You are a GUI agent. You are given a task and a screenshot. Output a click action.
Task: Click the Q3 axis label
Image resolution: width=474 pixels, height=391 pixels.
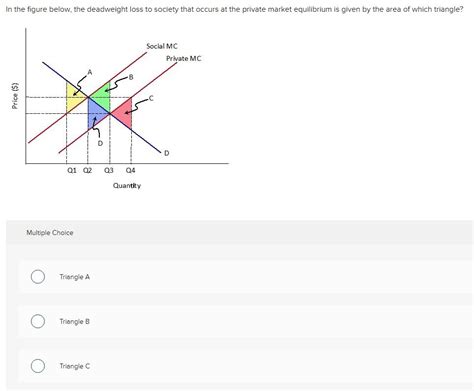click(109, 170)
